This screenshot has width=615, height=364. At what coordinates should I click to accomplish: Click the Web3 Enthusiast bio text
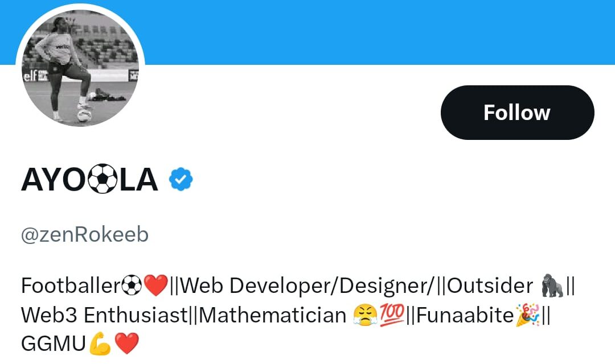(x=104, y=315)
